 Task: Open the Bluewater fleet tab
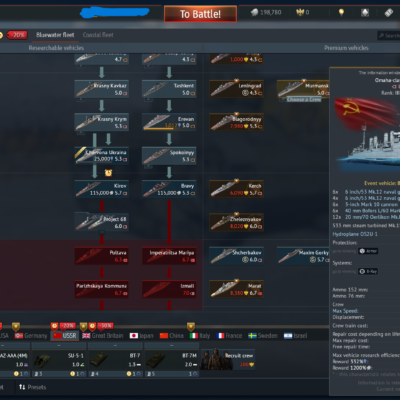(x=55, y=35)
